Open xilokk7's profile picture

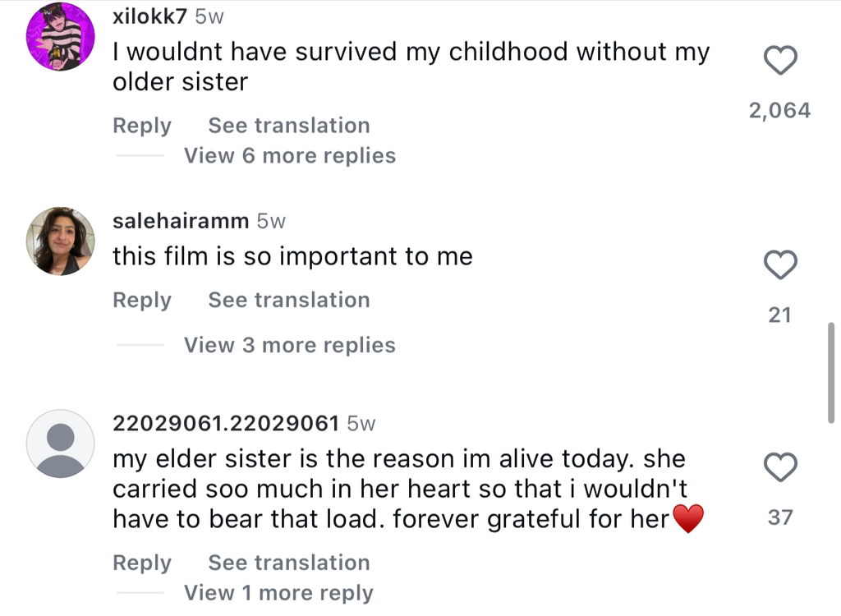coord(60,36)
